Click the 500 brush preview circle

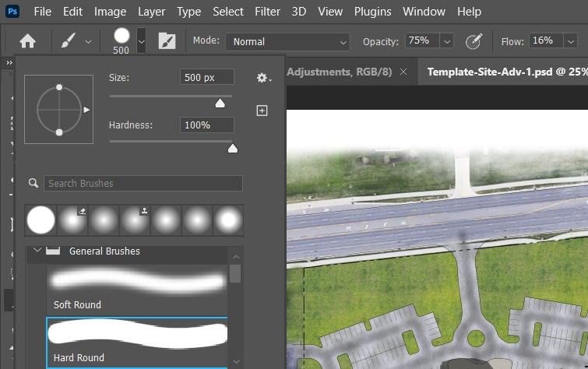click(x=121, y=36)
